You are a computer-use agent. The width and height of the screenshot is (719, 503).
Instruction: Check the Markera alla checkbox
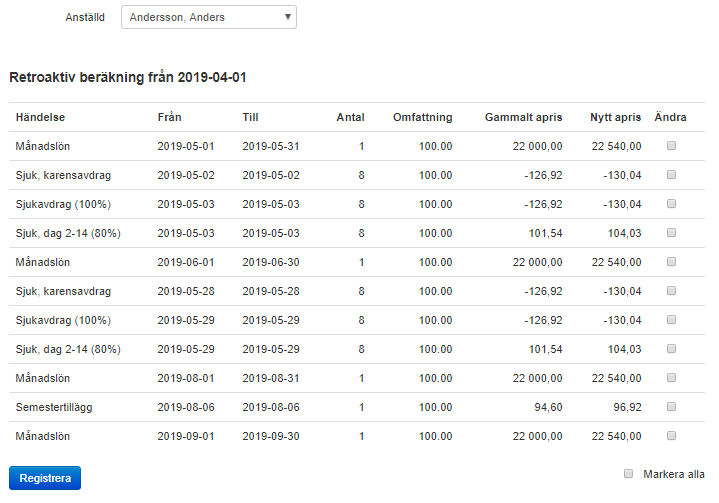[x=628, y=474]
